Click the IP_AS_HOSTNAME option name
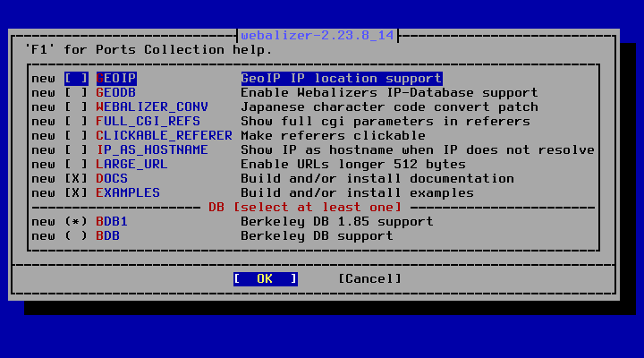Image resolution: width=644 pixels, height=358 pixels. click(152, 150)
